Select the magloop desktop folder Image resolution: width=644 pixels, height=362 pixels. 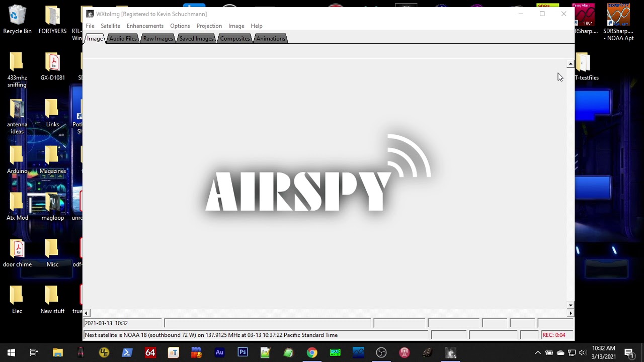tap(52, 207)
